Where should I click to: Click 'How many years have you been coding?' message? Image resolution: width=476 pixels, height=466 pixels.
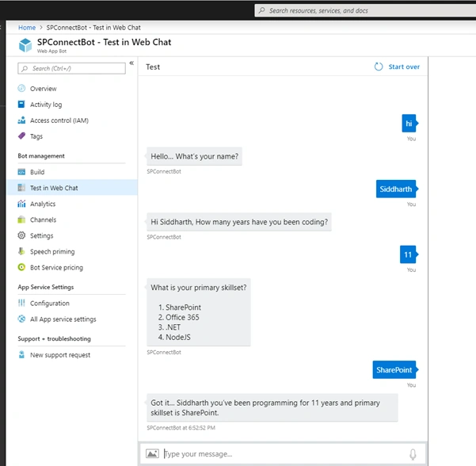click(x=239, y=222)
